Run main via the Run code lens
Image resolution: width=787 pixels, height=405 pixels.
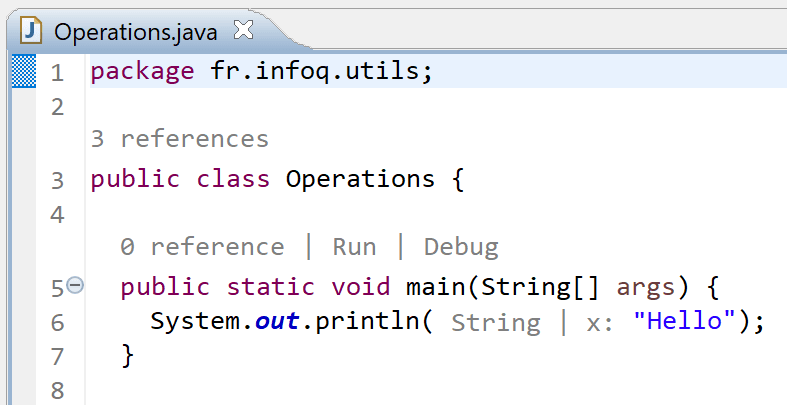click(354, 247)
